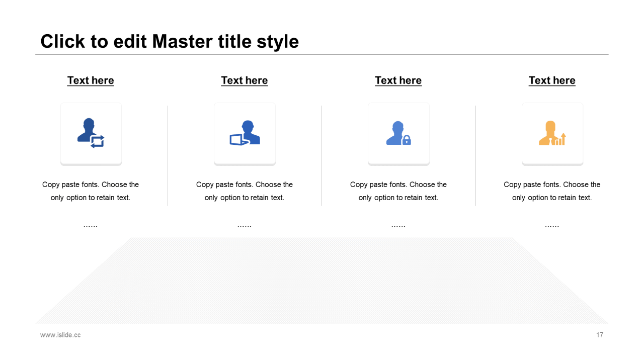The image size is (644, 362).
Task: Select the orange user growth chart icon
Action: (x=552, y=133)
